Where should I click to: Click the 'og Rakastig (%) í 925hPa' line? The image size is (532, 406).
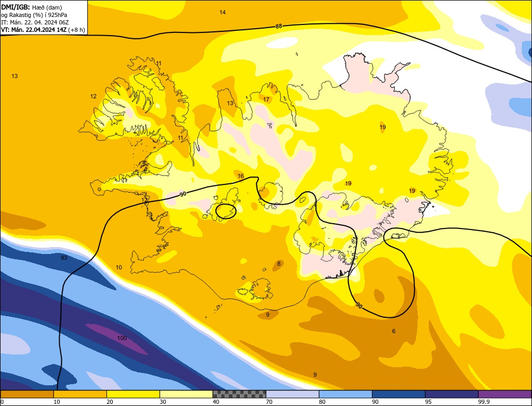(34, 15)
